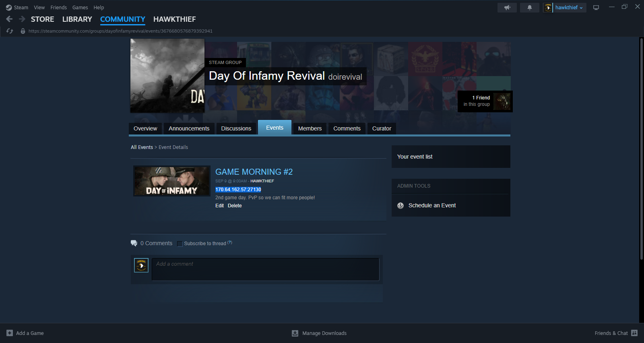
Task: Click the highlighted server IP 170.64.162.57:27130
Action: coord(238,190)
